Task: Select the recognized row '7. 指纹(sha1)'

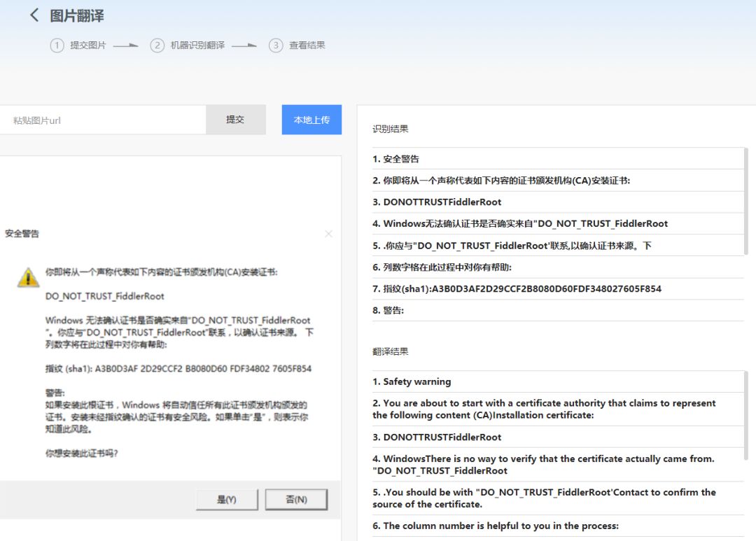Action: [558, 289]
